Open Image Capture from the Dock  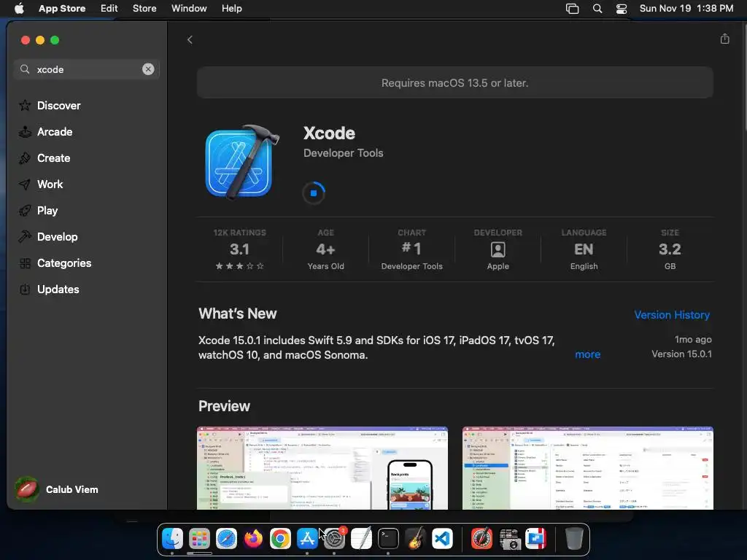tap(509, 539)
